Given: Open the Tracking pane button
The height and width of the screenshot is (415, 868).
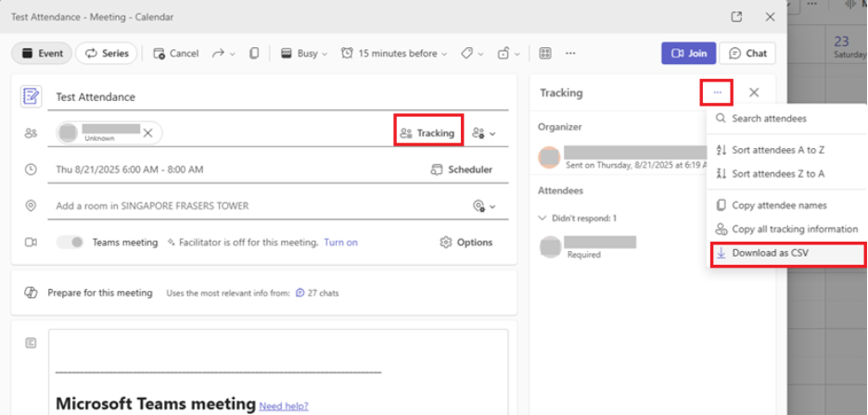Looking at the screenshot, I should click(x=428, y=132).
